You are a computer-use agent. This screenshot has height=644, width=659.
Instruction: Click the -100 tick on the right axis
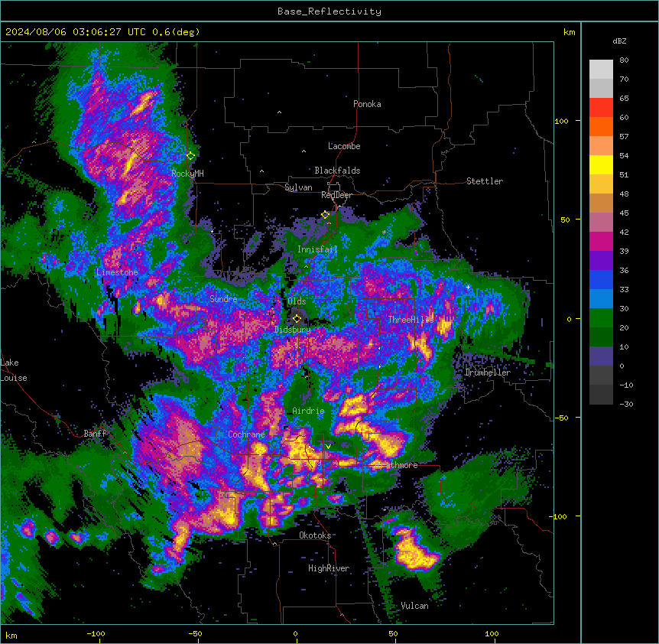559,516
